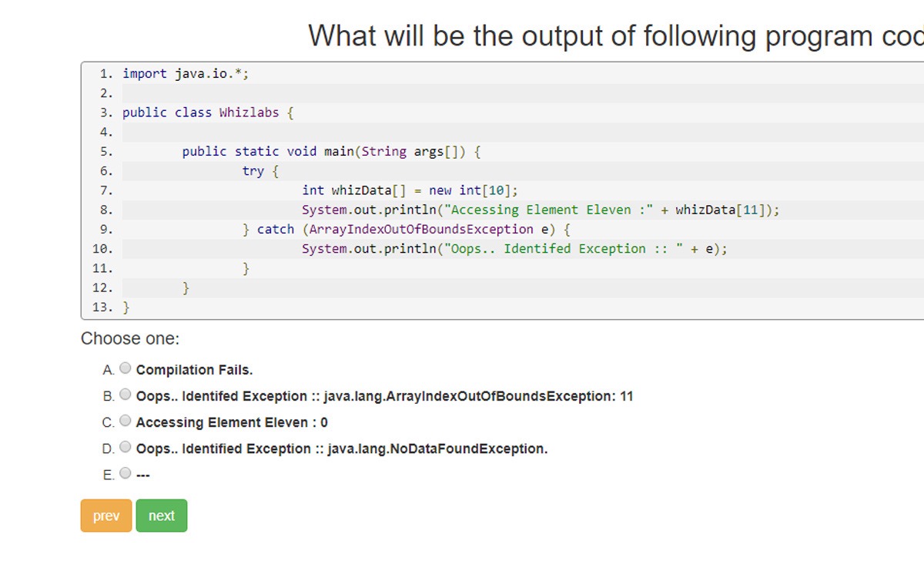924x578 pixels.
Task: Click the 'import java.io.*;' code line
Action: point(186,74)
